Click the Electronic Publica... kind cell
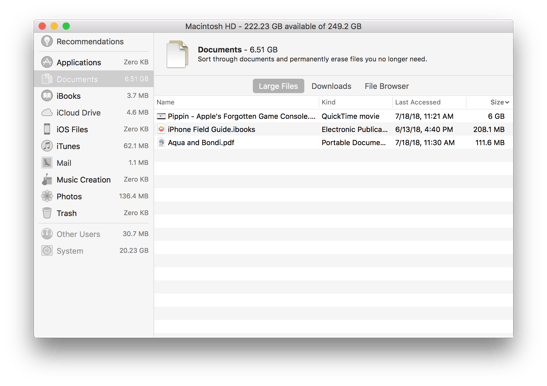This screenshot has width=547, height=386. pos(354,129)
